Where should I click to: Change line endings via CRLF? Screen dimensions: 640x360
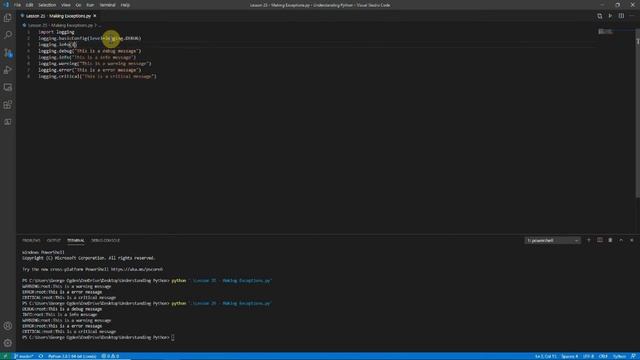click(603, 356)
